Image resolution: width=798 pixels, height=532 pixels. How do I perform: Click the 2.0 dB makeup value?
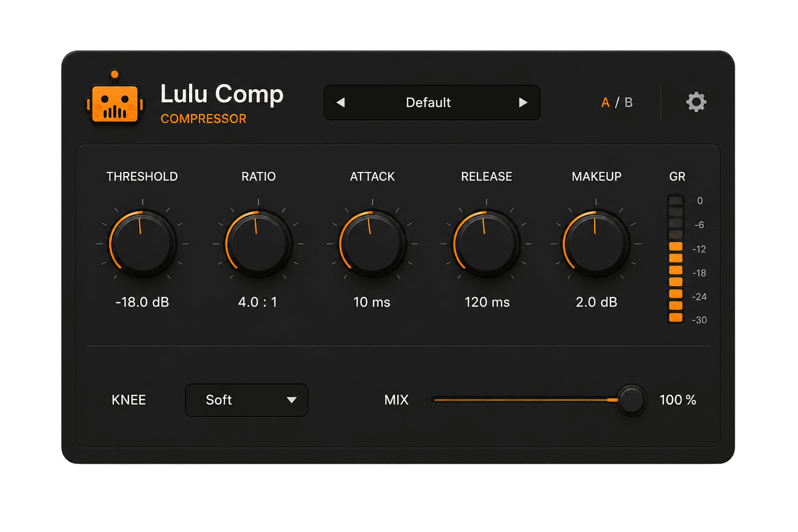[596, 302]
